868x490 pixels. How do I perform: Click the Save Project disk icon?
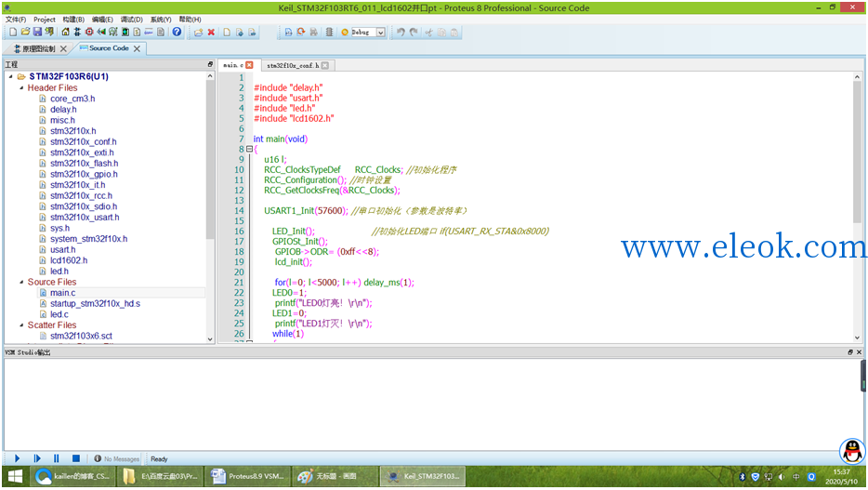(x=38, y=33)
